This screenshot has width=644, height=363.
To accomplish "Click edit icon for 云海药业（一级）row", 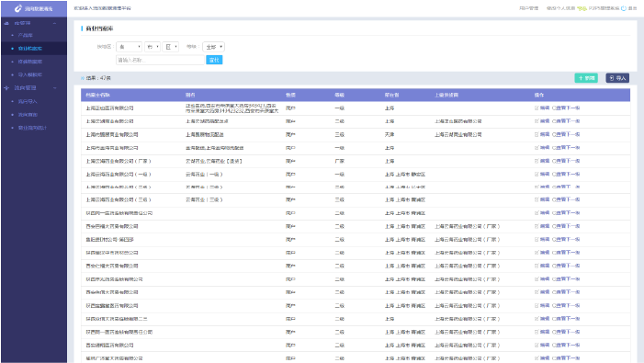I will [537, 174].
